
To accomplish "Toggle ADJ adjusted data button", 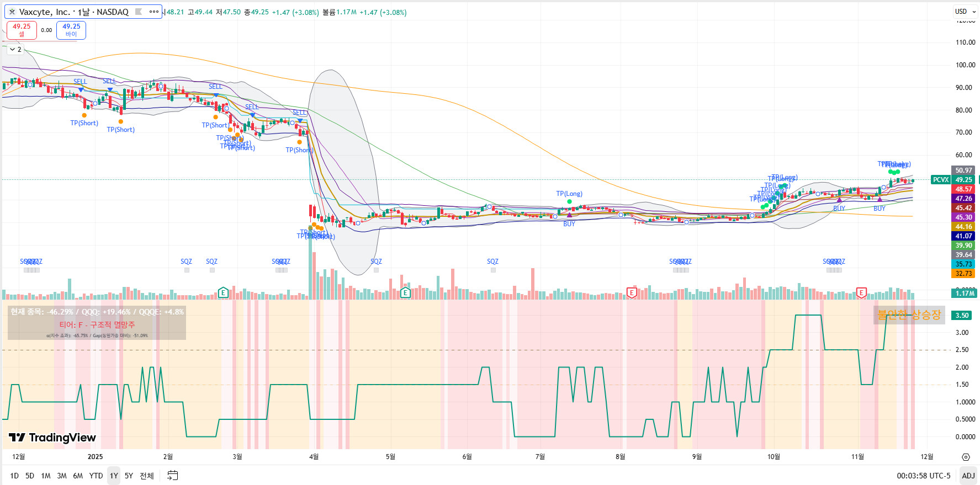I will point(968,476).
